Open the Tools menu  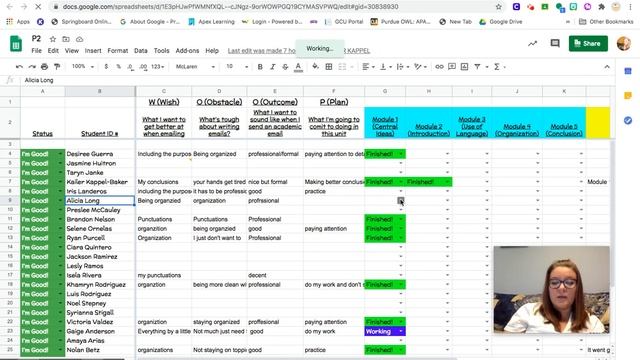point(161,51)
